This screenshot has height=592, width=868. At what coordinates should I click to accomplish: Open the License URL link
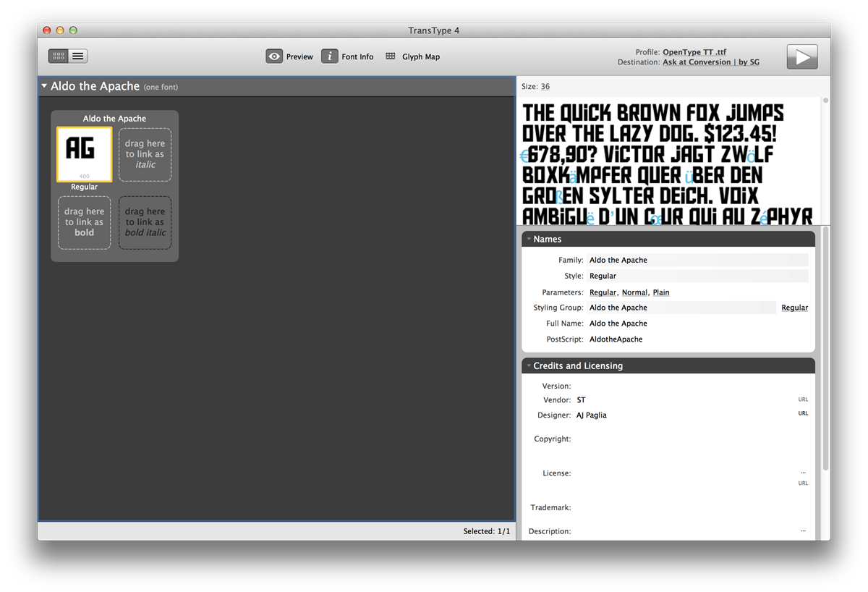coord(803,483)
